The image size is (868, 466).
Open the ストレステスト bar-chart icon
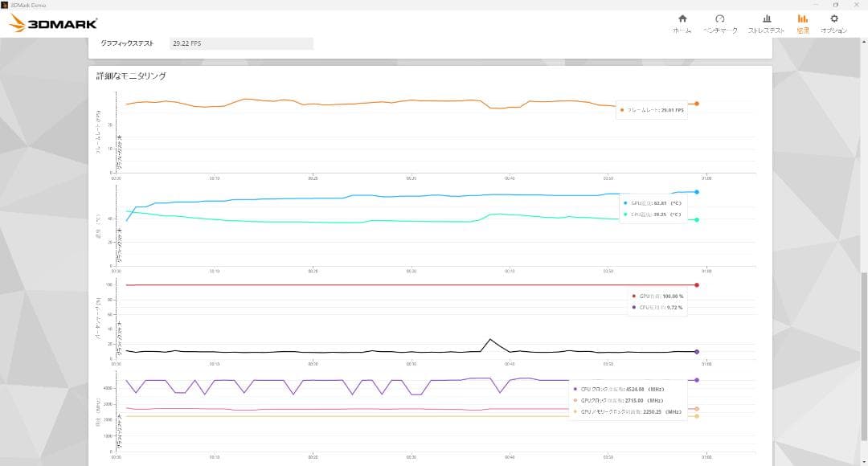(x=766, y=19)
